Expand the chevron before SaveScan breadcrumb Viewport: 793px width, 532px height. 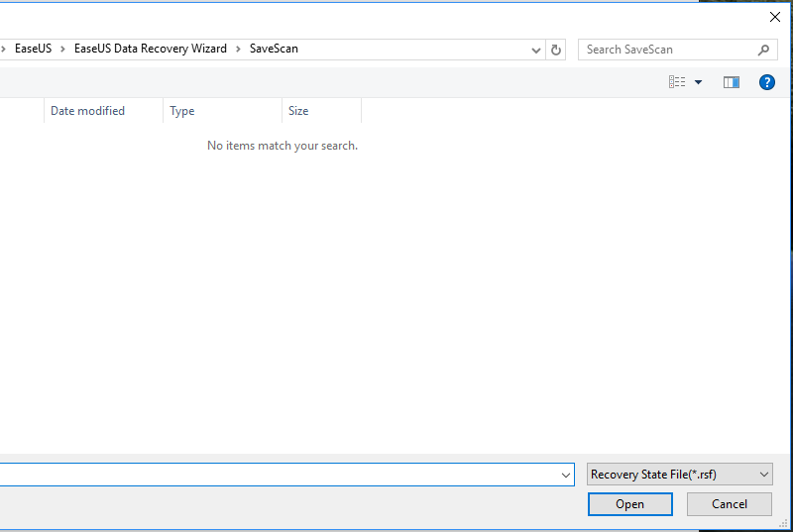[238, 49]
